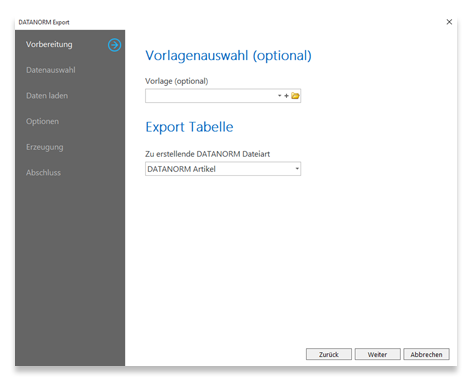Open the Daten laden step
This screenshot has width=472, height=381.
tap(47, 96)
